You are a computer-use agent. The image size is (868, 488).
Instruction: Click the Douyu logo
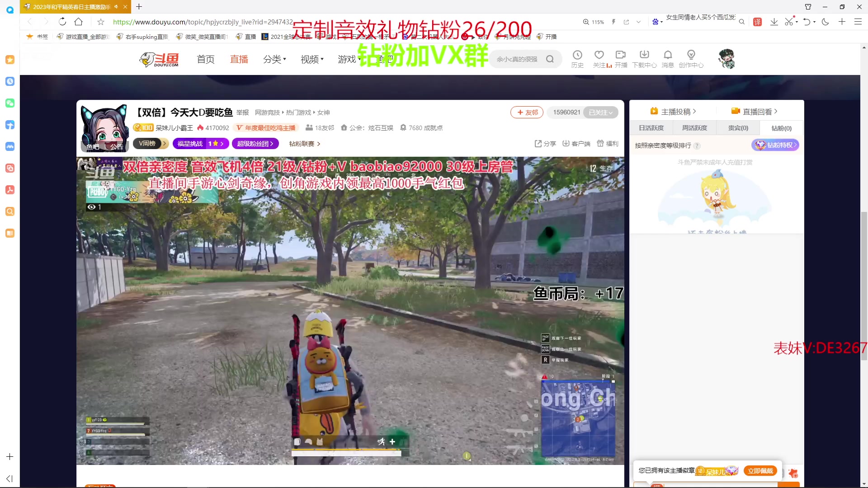pyautogui.click(x=159, y=59)
